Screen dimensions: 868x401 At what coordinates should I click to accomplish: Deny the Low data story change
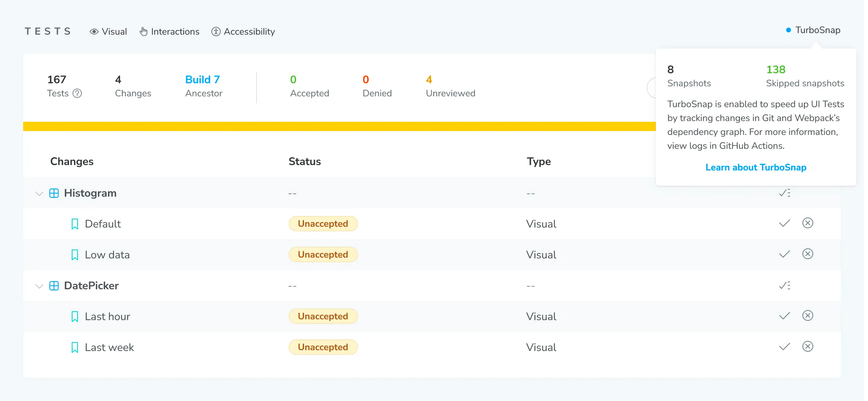808,254
